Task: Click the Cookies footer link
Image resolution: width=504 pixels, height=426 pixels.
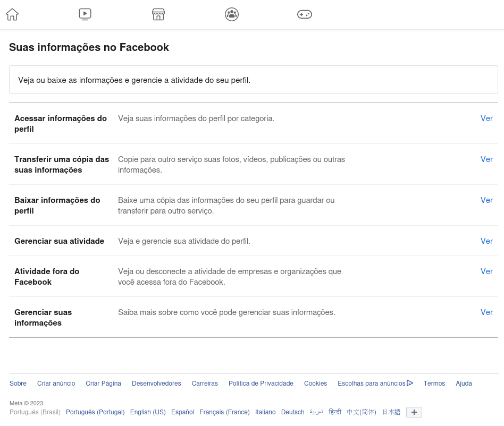Action: click(x=315, y=384)
